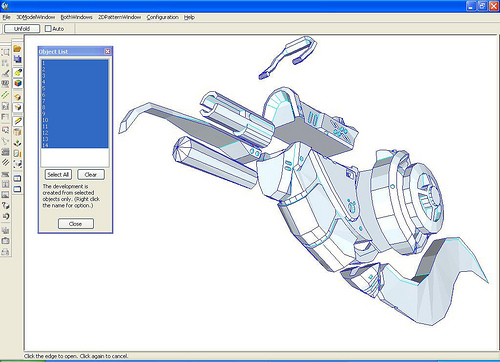
Task: Click the question mark cube icon
Action: point(5,205)
